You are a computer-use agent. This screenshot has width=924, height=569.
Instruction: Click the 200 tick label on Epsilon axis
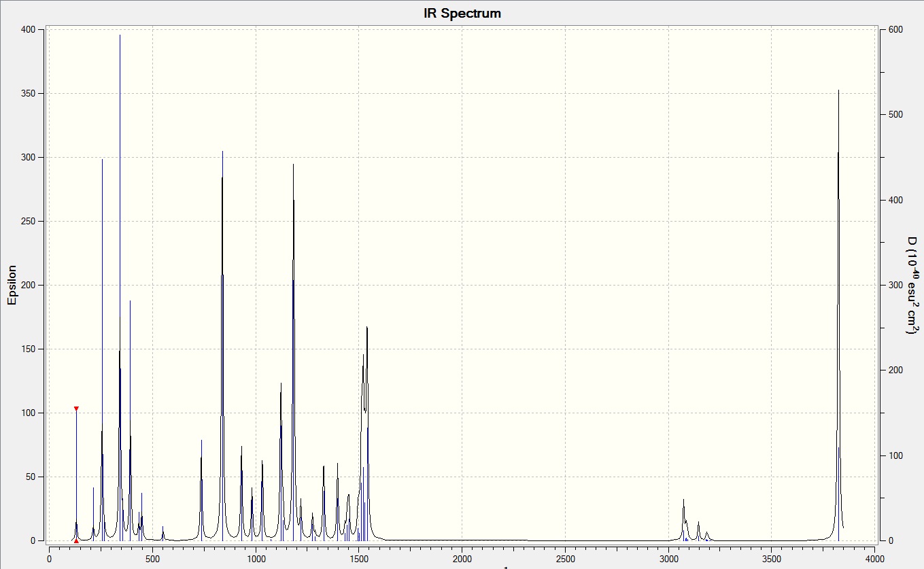pos(29,285)
